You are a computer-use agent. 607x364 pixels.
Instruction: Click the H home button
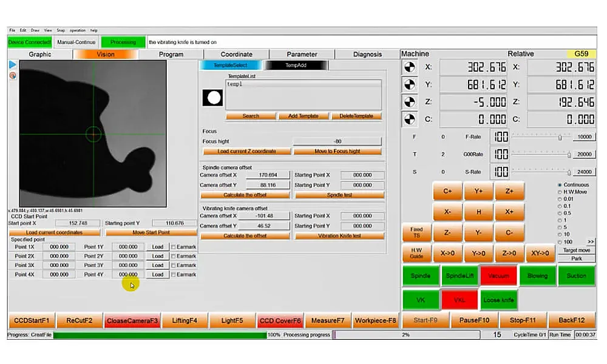coord(478,212)
